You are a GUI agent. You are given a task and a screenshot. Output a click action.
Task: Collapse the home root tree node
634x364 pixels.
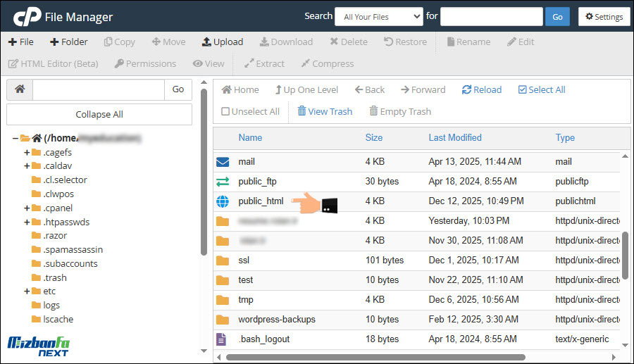coord(15,139)
